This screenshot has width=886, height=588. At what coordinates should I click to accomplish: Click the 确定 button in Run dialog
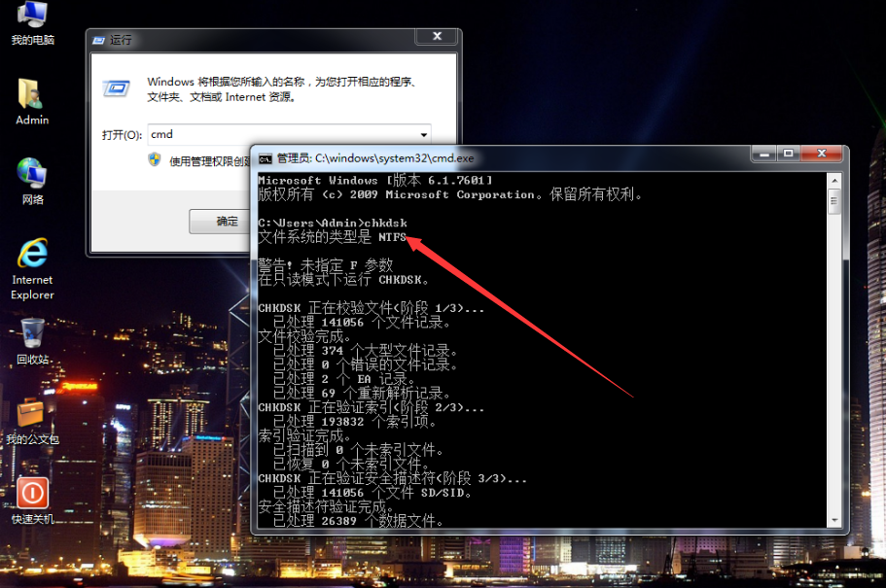pyautogui.click(x=219, y=221)
